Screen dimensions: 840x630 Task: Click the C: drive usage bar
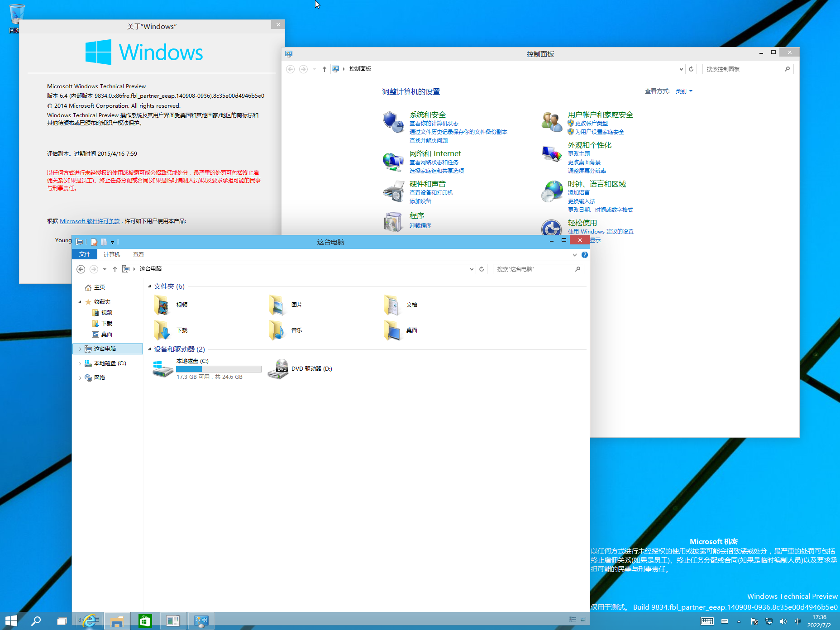coord(219,369)
